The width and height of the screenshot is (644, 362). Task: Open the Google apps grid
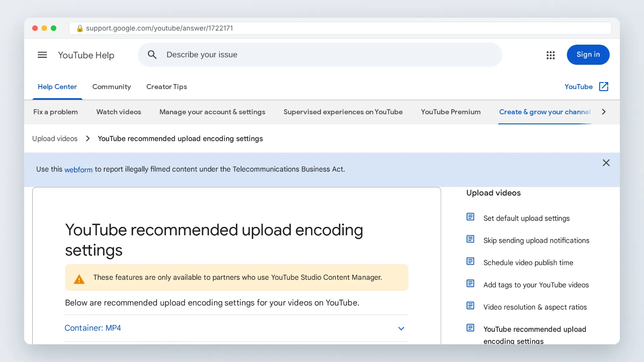pyautogui.click(x=551, y=55)
